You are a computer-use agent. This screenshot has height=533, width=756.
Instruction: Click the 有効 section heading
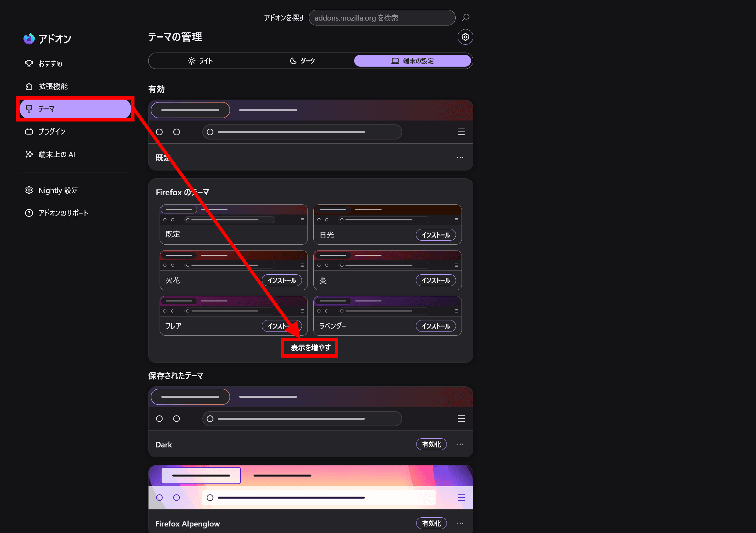tap(156, 89)
